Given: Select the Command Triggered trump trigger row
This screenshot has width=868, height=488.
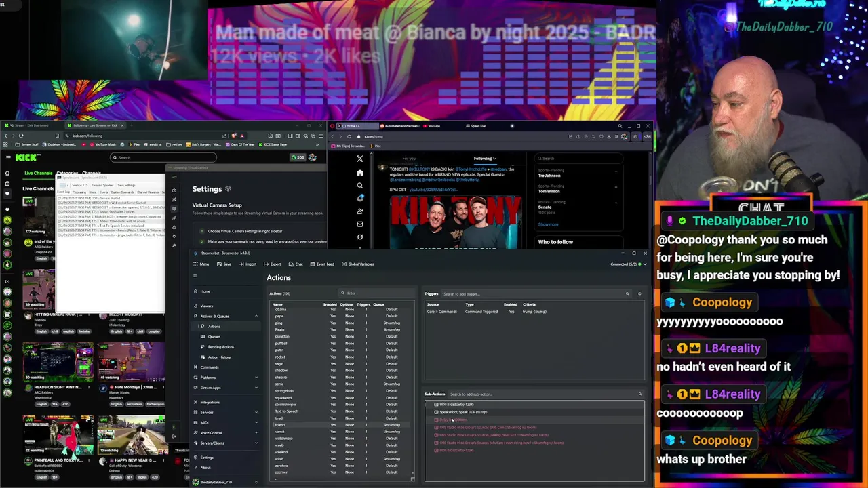Looking at the screenshot, I should (534, 312).
